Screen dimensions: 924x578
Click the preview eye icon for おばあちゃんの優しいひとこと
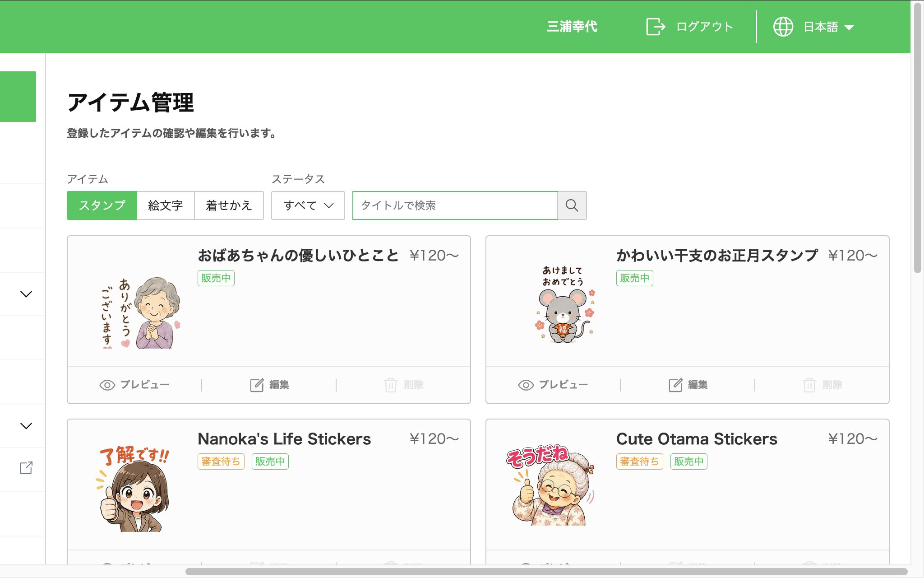pos(107,385)
